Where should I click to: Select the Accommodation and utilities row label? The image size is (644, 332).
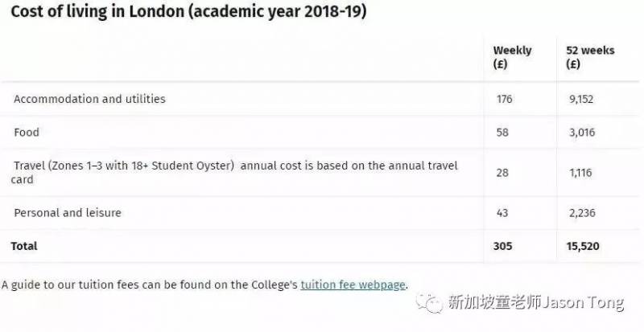(x=89, y=99)
